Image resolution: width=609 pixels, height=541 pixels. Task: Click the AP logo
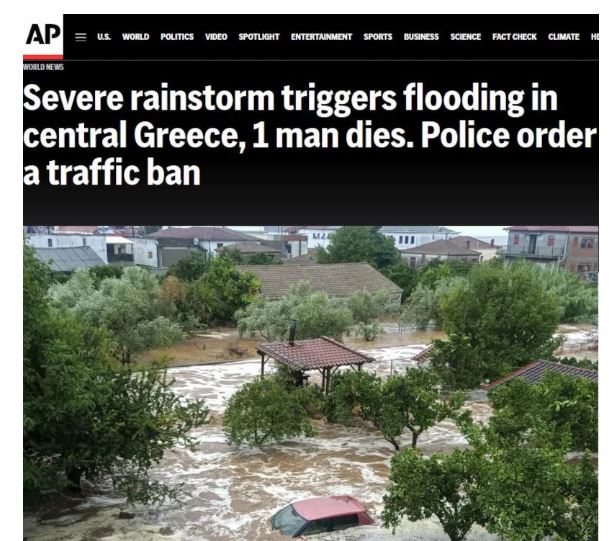point(43,37)
